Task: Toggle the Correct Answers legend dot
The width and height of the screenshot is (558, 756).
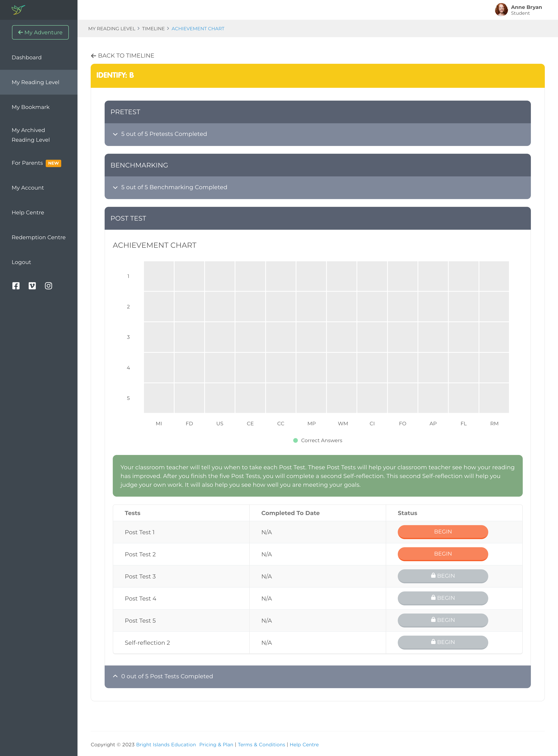Action: [295, 440]
